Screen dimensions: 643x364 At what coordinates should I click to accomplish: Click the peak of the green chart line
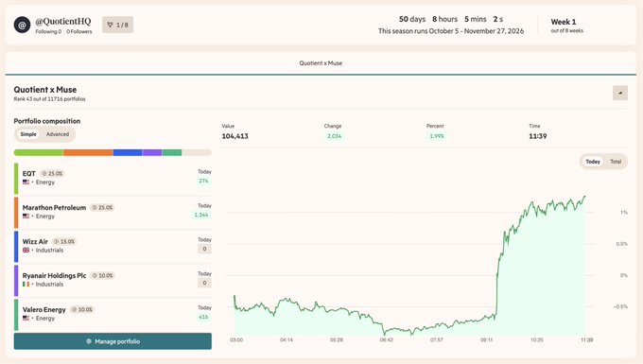pyautogui.click(x=584, y=197)
